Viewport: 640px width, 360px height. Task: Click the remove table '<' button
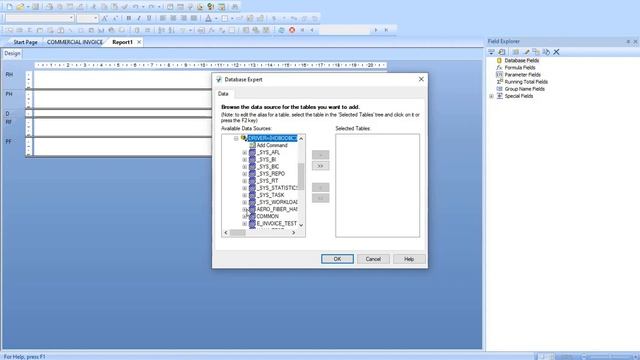coord(320,187)
